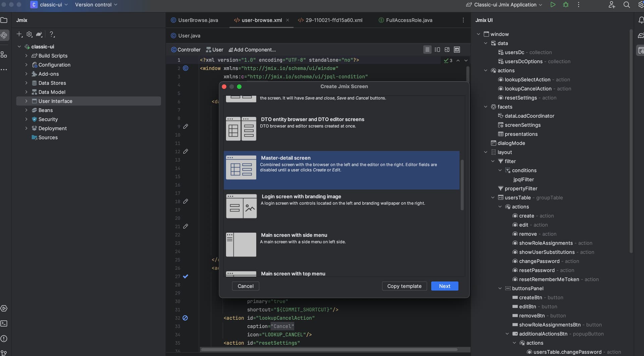Click the Next button
Viewport: 644px width, 356px height.
pos(444,286)
